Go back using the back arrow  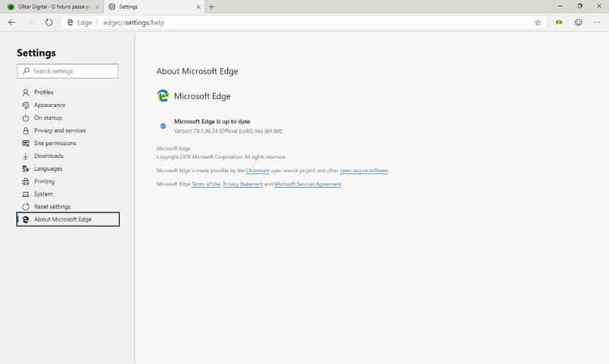click(x=11, y=23)
